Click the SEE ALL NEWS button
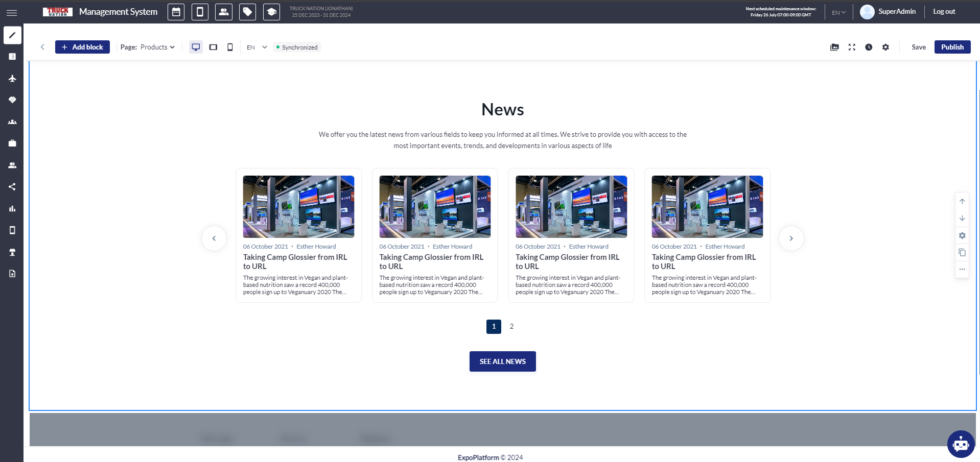Image resolution: width=980 pixels, height=462 pixels. (x=502, y=361)
